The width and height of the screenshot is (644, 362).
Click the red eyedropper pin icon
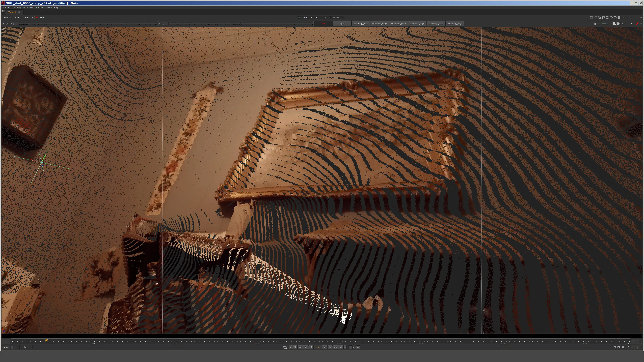click(x=637, y=23)
